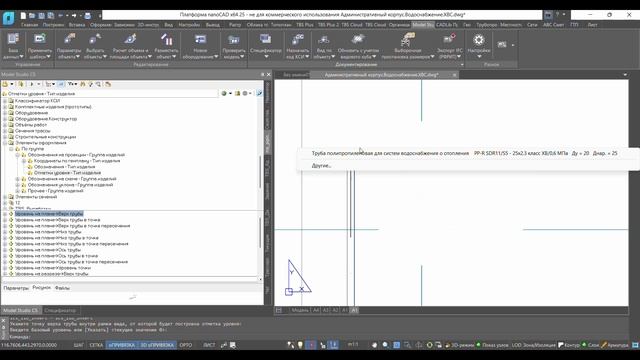This screenshot has height=360, width=640.
Task: Toggle 3D-режим in status bar
Action: point(459,345)
